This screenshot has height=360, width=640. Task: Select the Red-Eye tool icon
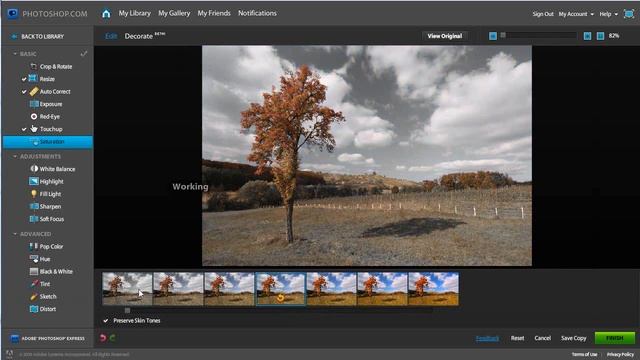[x=34, y=116]
